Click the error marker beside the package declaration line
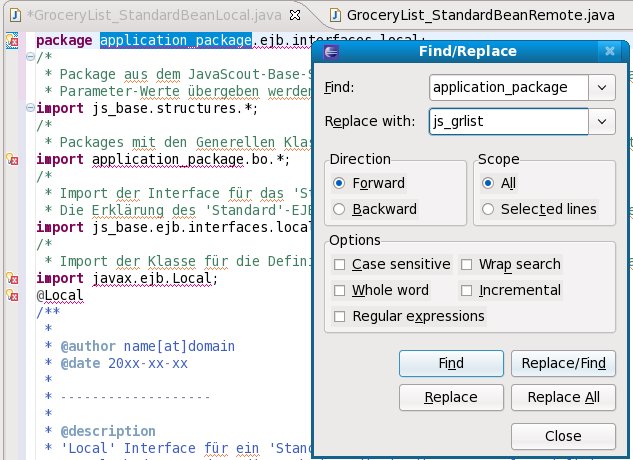633x460 pixels. point(11,41)
